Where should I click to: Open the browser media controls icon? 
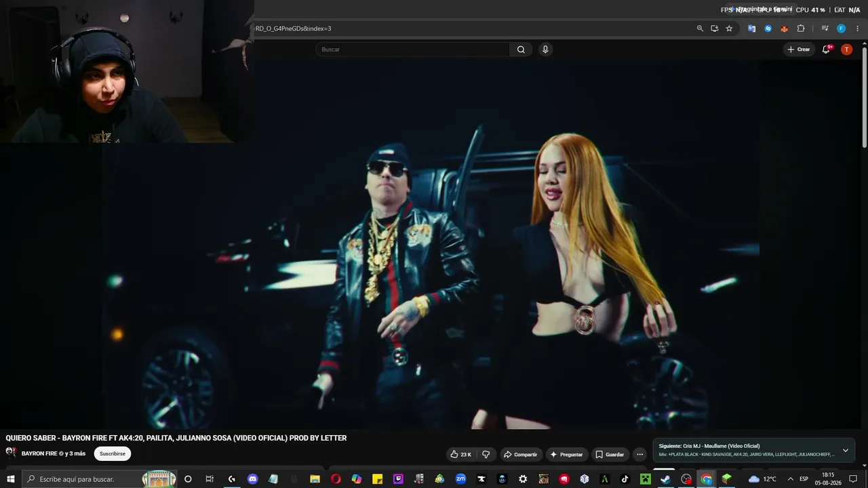pos(825,28)
